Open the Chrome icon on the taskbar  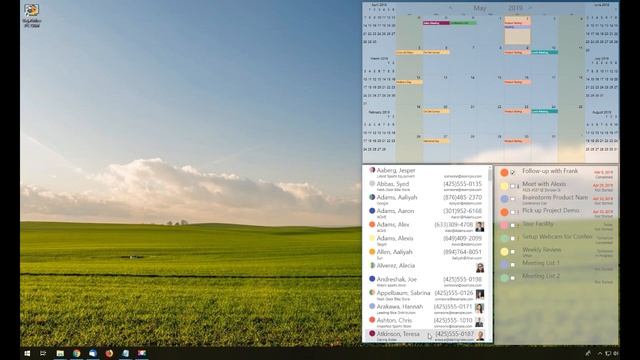pyautogui.click(x=76, y=353)
